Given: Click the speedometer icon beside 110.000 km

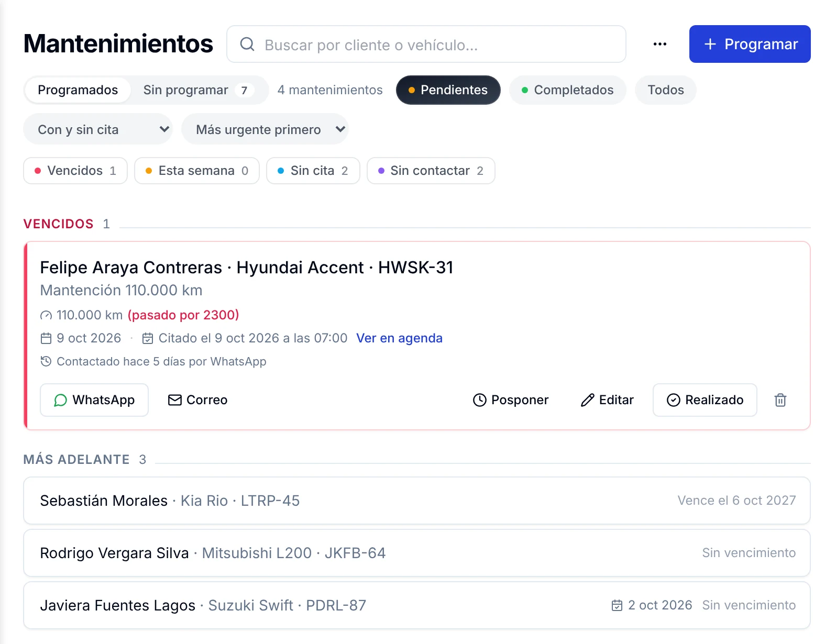Looking at the screenshot, I should [x=46, y=315].
